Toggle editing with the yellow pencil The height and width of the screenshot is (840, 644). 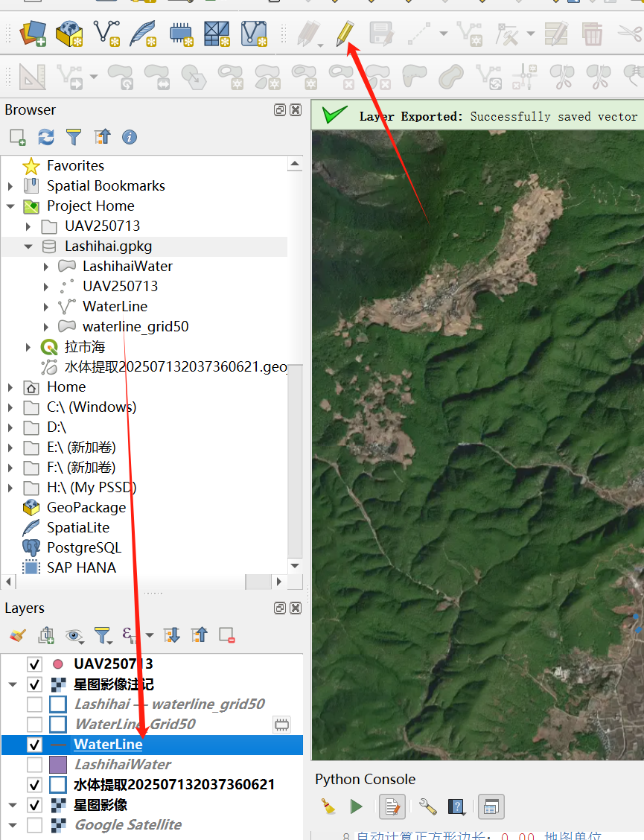(x=345, y=34)
